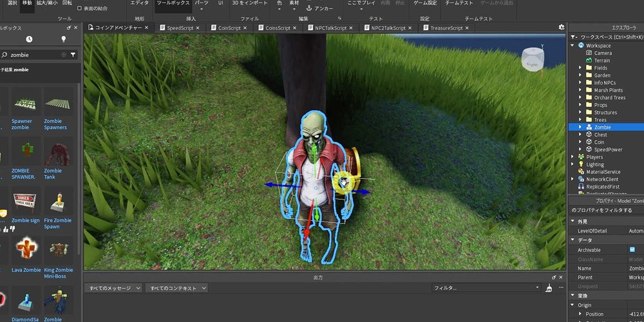This screenshot has width=644, height=322.
Task: Collapse the Workspace node
Action: point(573,46)
